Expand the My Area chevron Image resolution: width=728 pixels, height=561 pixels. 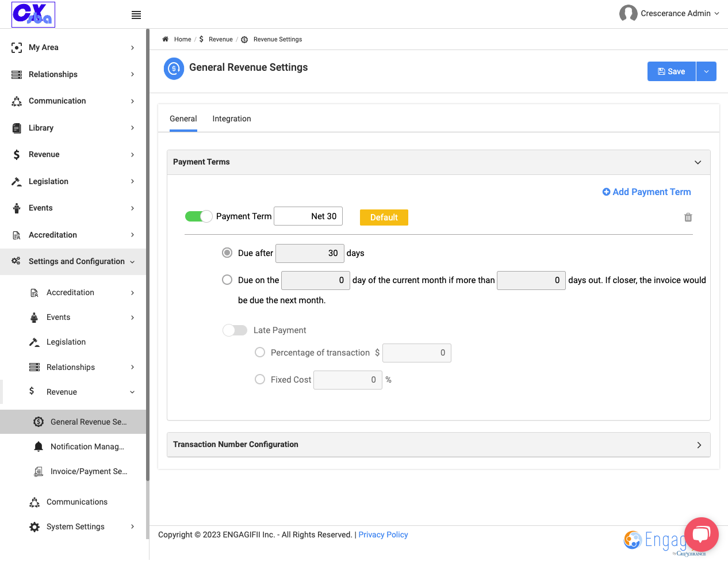point(132,48)
